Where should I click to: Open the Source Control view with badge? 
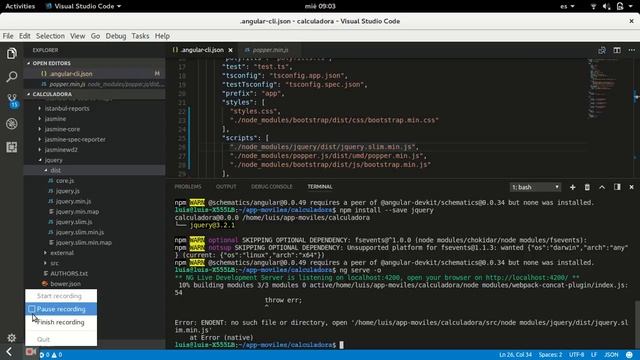12,100
